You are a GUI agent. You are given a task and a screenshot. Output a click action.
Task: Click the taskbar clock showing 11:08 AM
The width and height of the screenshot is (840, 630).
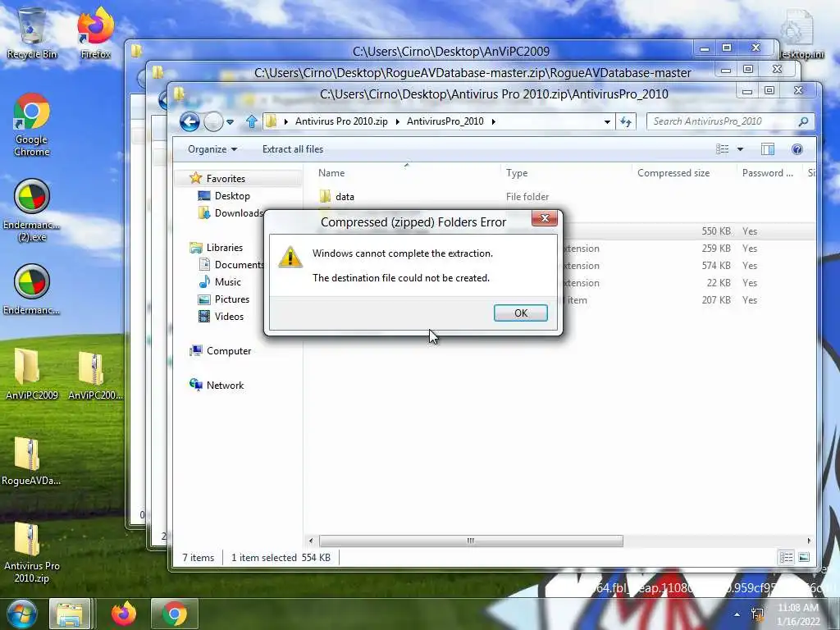(798, 614)
